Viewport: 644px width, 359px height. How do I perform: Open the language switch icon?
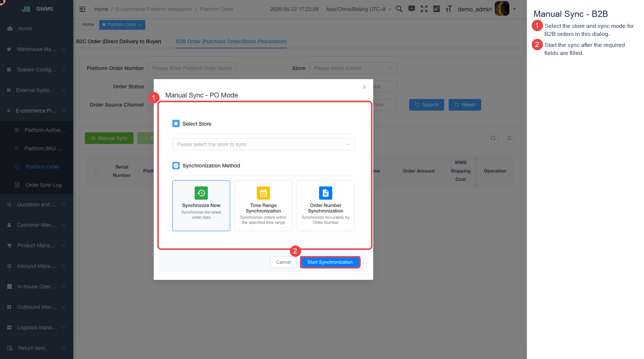[x=437, y=9]
